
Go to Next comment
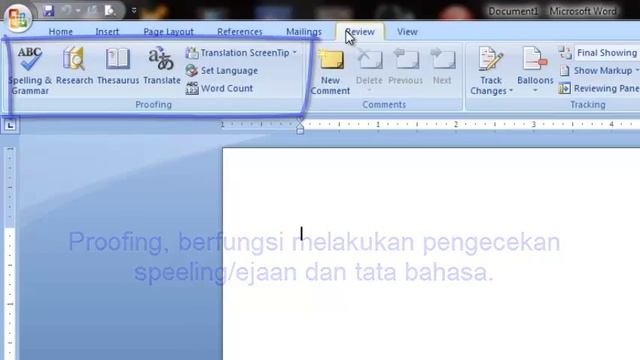[442, 66]
